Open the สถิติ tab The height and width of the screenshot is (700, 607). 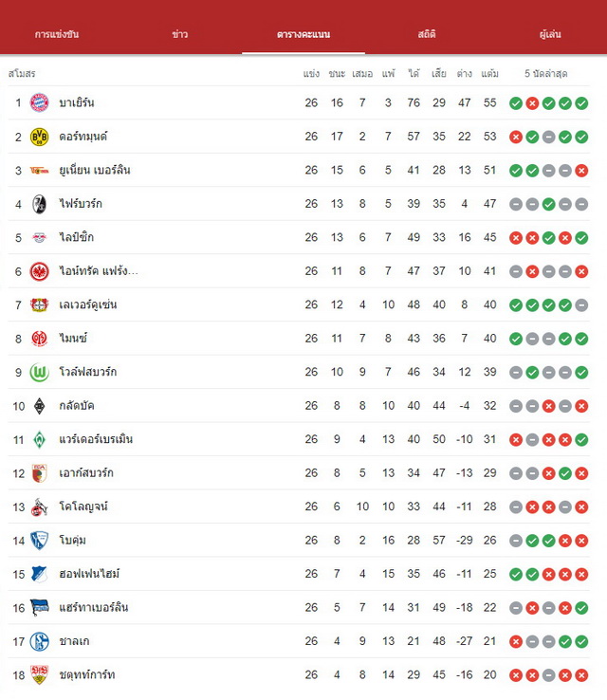(427, 34)
